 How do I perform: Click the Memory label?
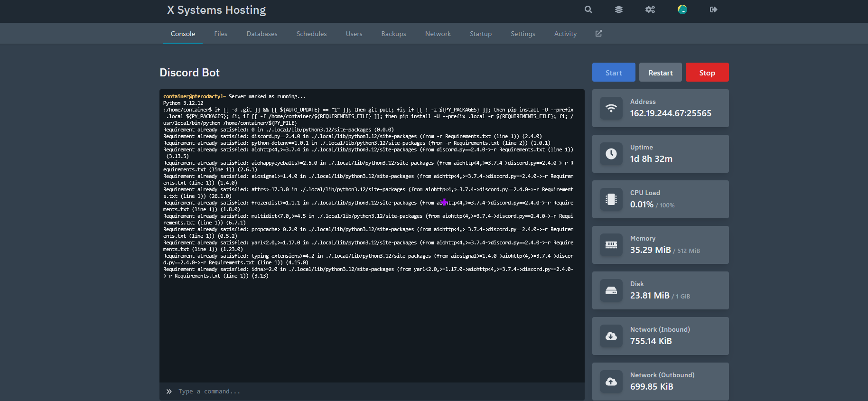click(643, 238)
